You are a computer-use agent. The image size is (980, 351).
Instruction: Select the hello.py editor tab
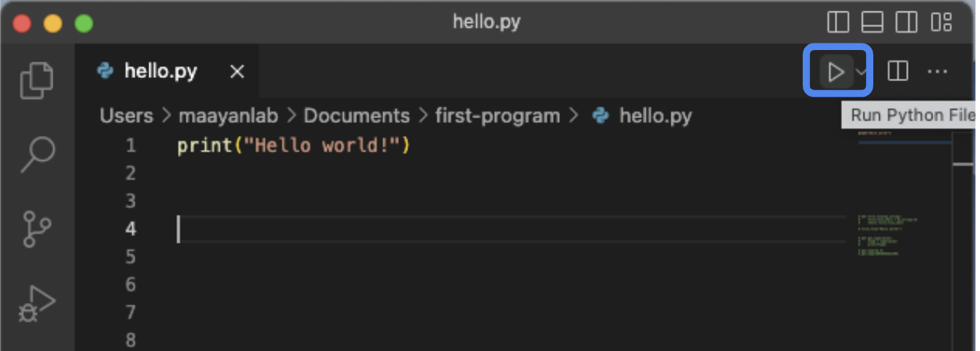pos(160,71)
